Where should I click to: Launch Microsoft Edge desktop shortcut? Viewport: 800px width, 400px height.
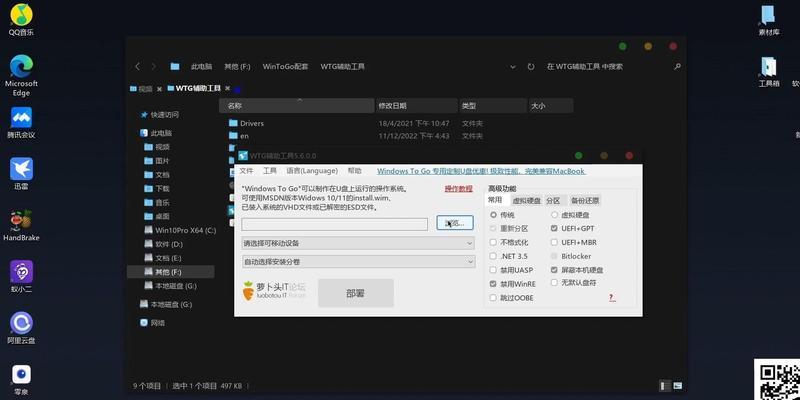coord(21,75)
